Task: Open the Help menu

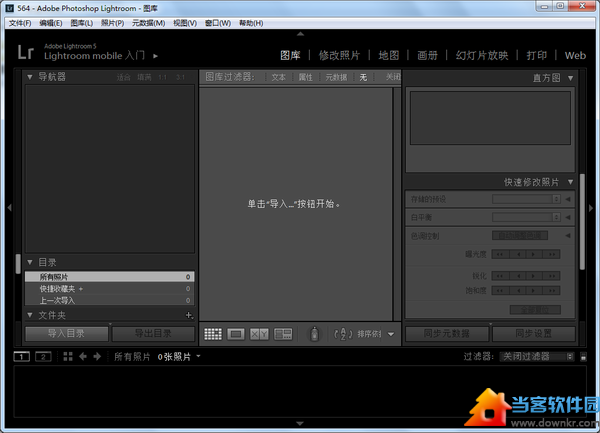Action: [251, 23]
